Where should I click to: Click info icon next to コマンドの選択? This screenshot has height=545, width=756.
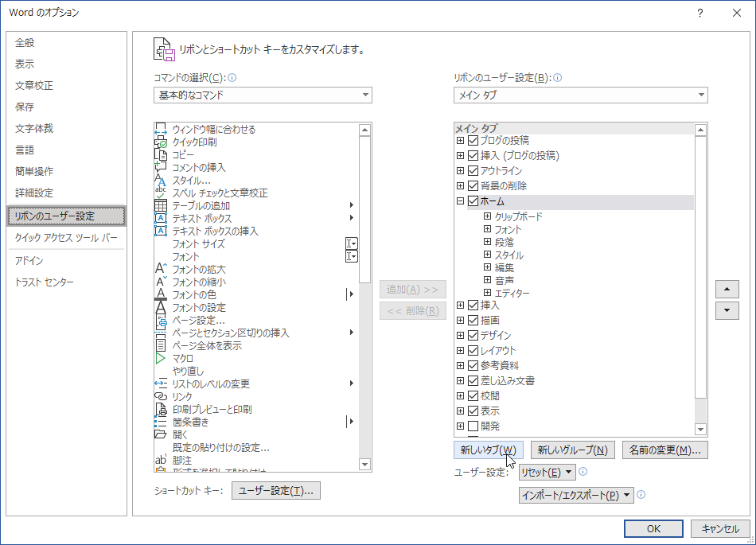click(232, 78)
